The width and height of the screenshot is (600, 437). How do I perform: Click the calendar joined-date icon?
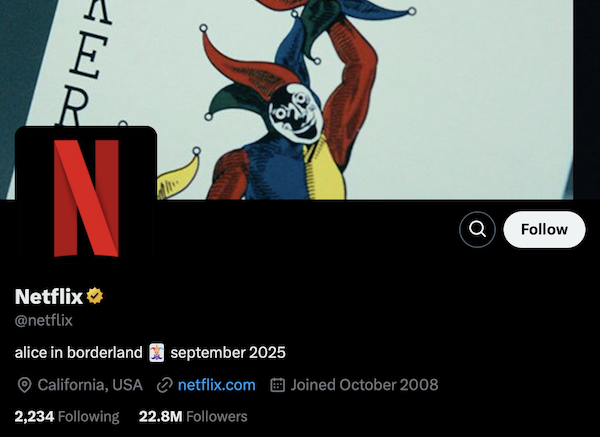277,385
